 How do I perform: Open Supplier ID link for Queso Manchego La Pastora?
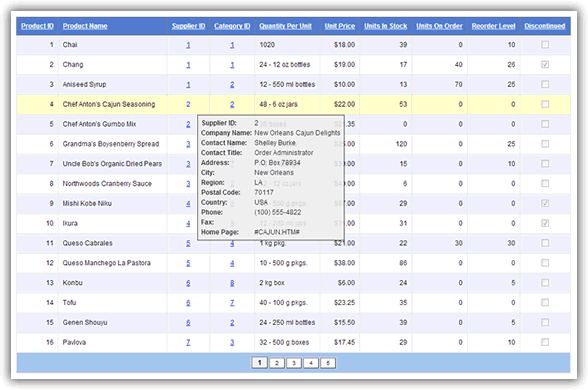click(188, 263)
